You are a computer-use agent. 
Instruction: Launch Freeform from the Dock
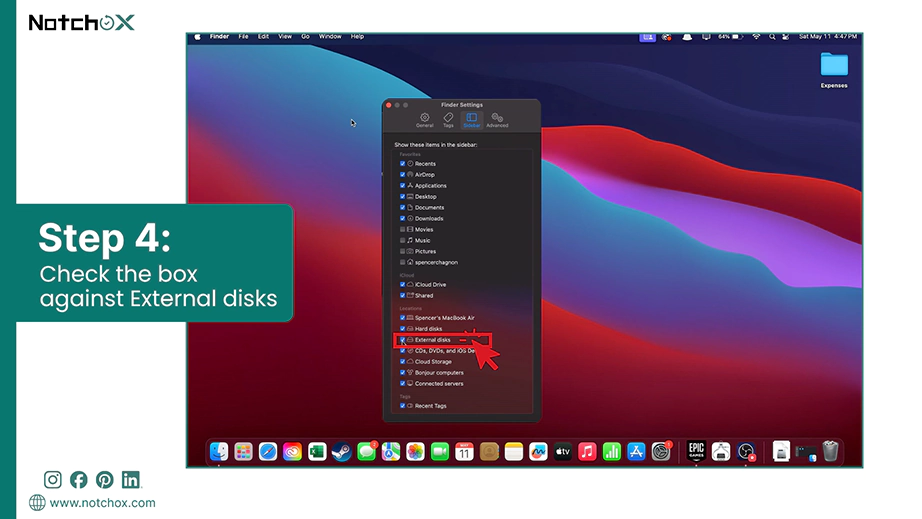538,451
